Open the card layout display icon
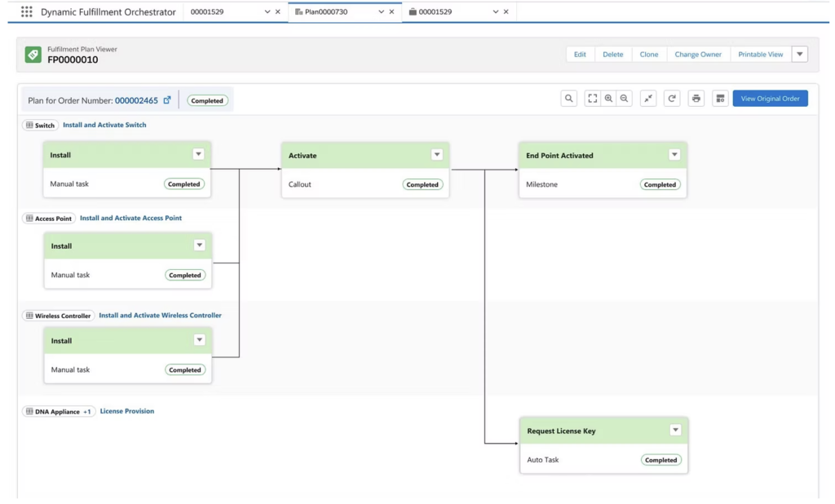 click(719, 98)
